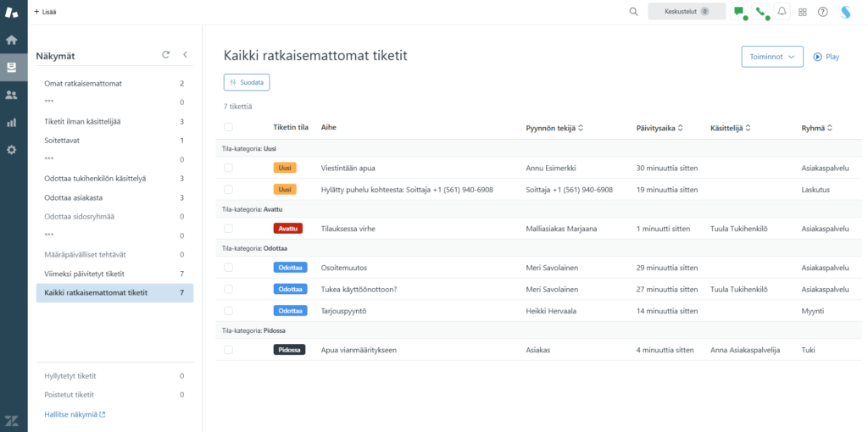The width and height of the screenshot is (868, 432).
Task: Open the Odottaa sidosryhmää view
Action: tap(114, 217)
